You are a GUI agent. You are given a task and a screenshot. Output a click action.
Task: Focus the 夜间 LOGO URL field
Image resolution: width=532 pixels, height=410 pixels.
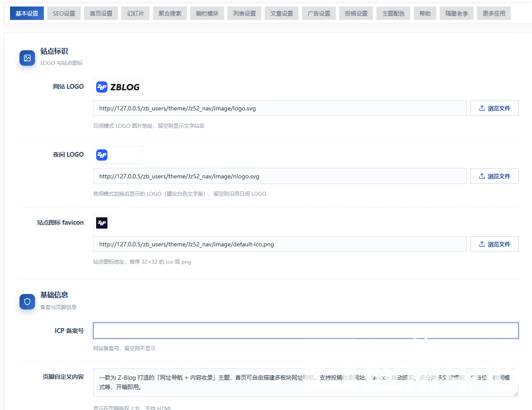point(280,176)
